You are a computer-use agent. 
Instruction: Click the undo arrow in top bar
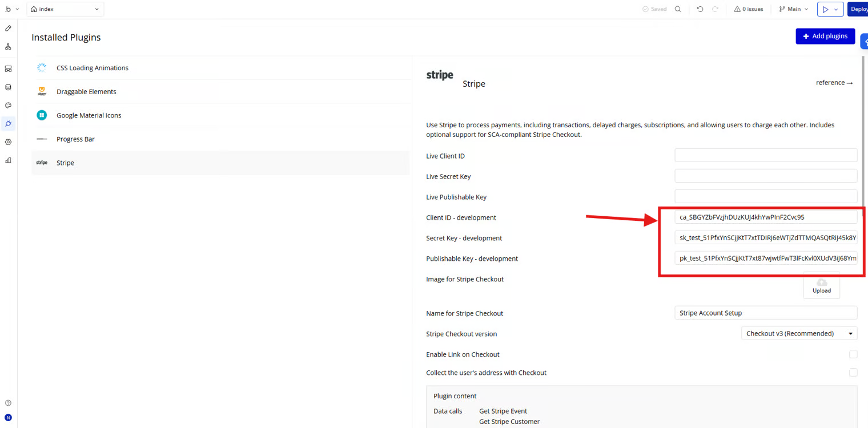pos(700,9)
